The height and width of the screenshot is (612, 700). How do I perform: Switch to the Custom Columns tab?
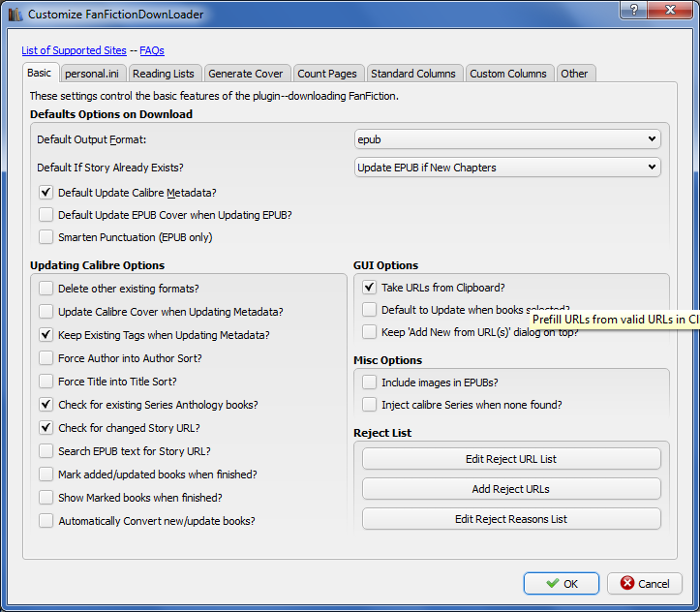point(508,74)
